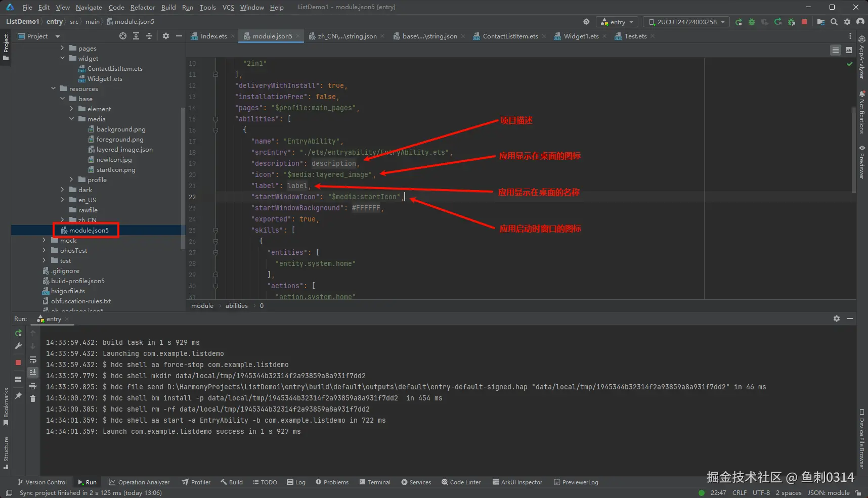Toggle scroll to end in Run console
Viewport: 868px width, 498px height.
(33, 373)
